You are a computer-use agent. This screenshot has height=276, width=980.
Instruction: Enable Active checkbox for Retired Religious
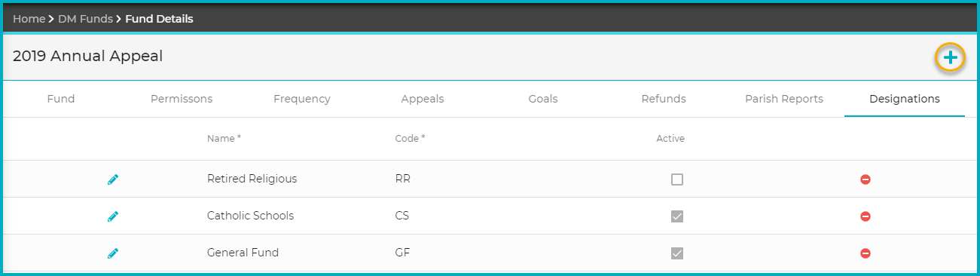(x=677, y=179)
